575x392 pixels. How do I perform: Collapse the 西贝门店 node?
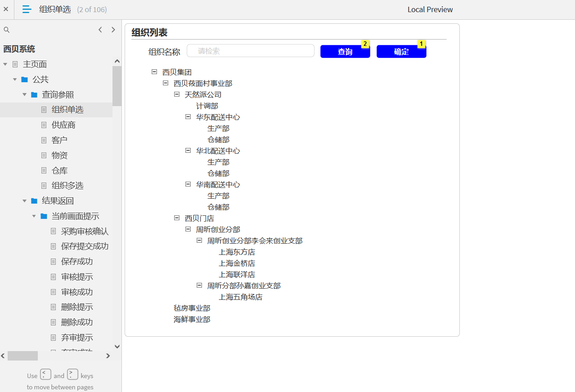(x=177, y=218)
